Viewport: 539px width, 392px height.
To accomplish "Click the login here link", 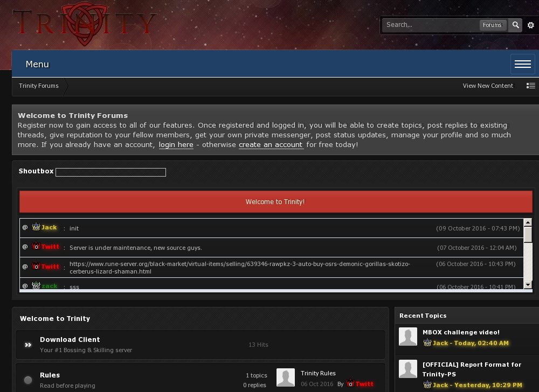I will coord(176,145).
